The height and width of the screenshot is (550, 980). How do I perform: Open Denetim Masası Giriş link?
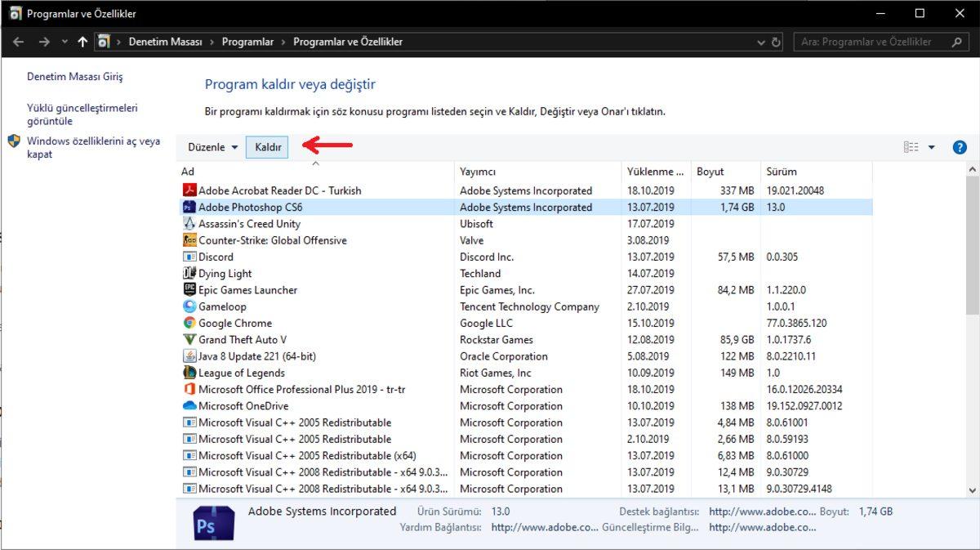74,77
